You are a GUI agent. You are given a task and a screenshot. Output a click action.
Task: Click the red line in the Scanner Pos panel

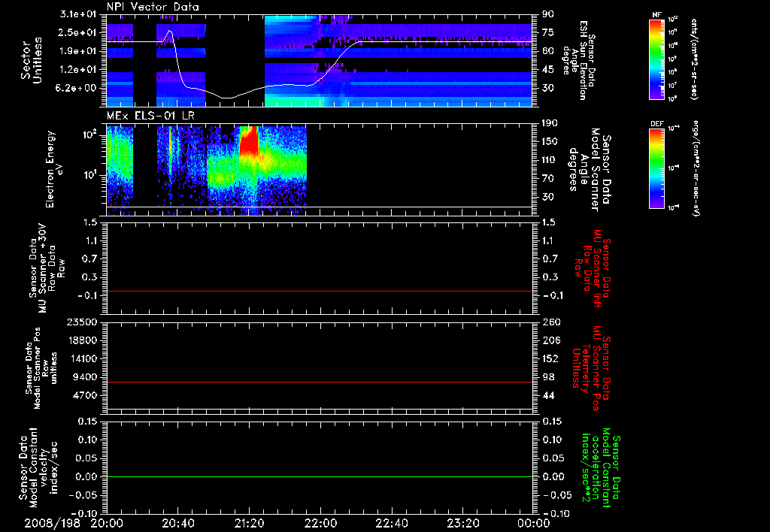click(x=320, y=382)
